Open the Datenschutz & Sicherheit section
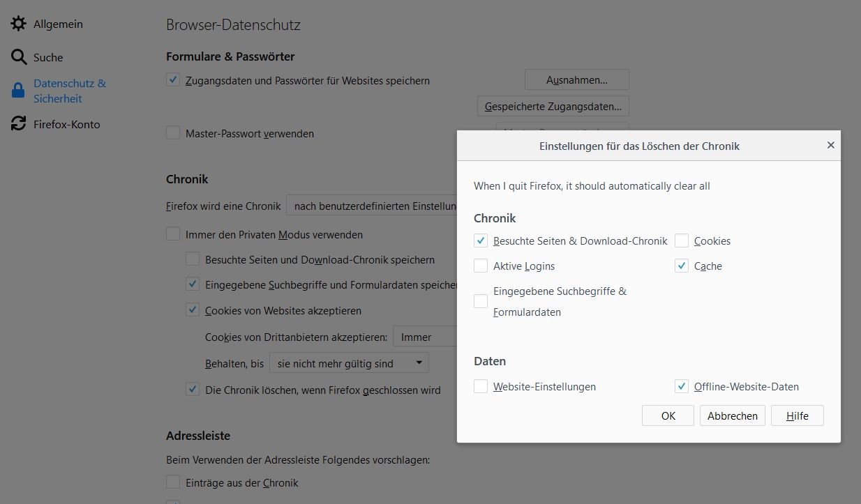The width and height of the screenshot is (861, 504). pyautogui.click(x=70, y=91)
